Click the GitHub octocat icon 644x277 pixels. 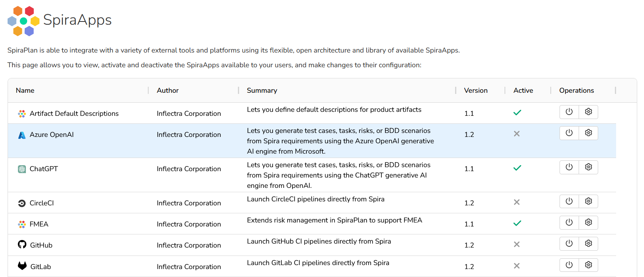[x=22, y=244]
